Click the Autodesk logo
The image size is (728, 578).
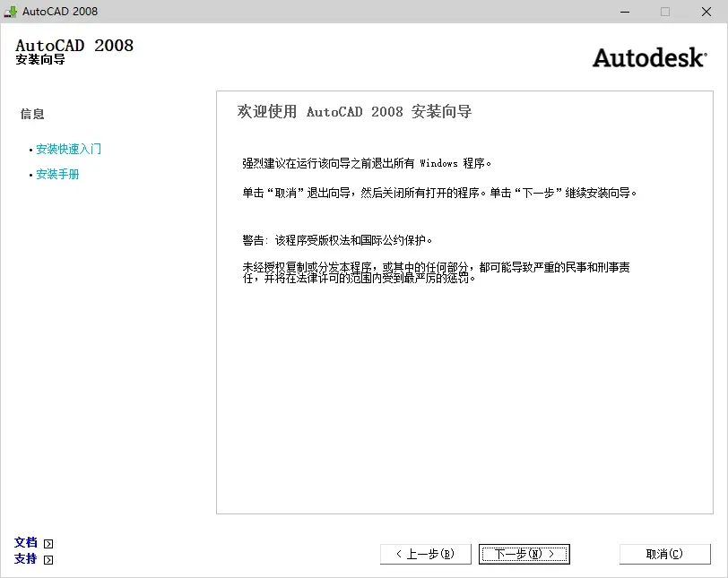650,58
